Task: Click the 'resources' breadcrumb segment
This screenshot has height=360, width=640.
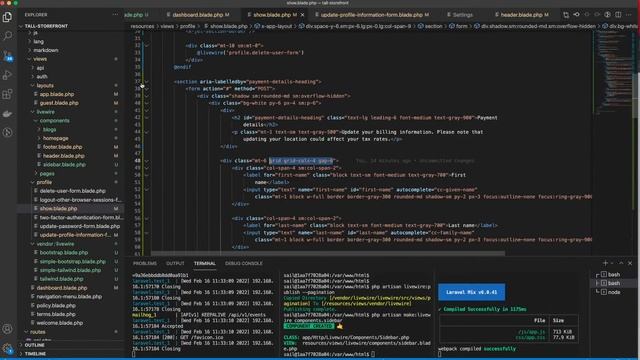Action: tap(142, 26)
